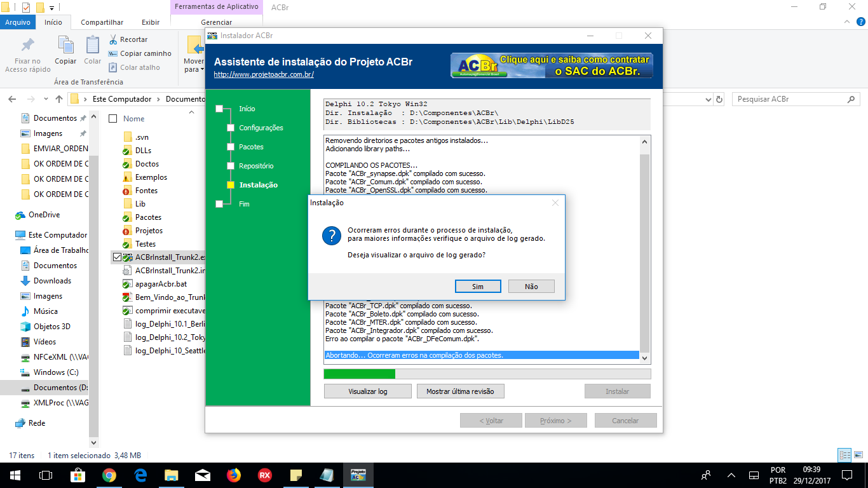Click the installation progress bar
The image size is (868, 488).
[x=487, y=374]
